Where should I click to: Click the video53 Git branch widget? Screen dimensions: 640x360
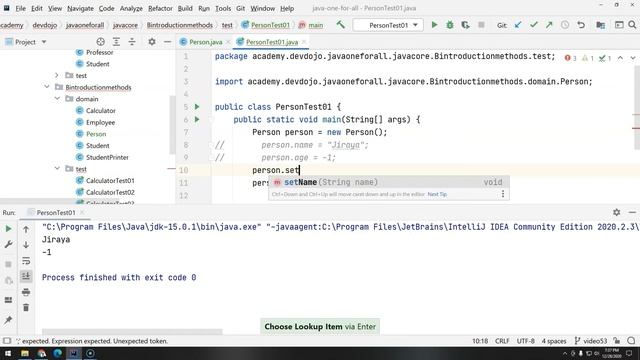pyautogui.click(x=590, y=340)
